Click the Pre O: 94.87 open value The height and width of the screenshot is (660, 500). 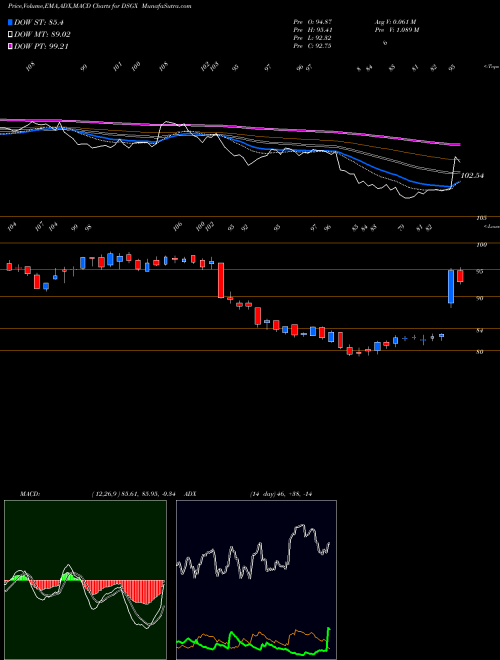click(x=312, y=22)
